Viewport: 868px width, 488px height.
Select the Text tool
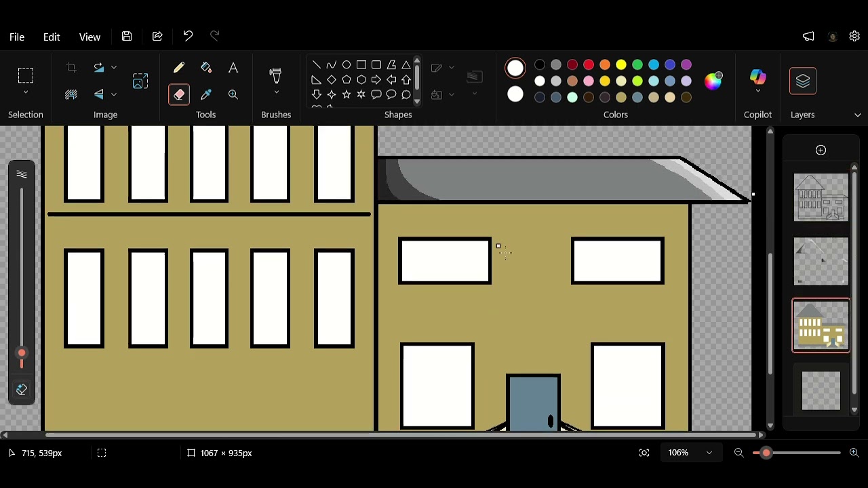point(233,68)
